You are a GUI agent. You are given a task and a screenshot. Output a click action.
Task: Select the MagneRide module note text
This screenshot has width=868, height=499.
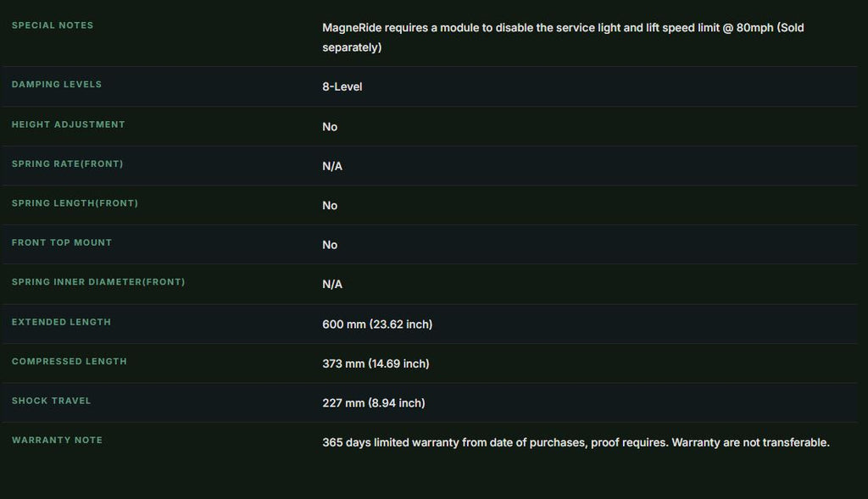(563, 37)
